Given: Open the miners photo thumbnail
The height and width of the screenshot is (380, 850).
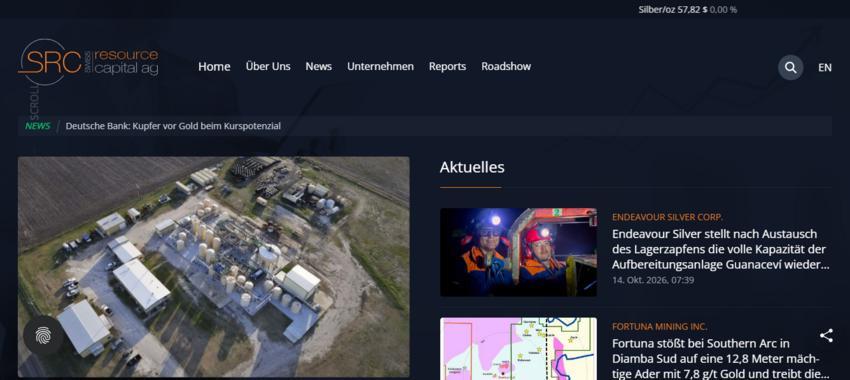Looking at the screenshot, I should pyautogui.click(x=518, y=252).
